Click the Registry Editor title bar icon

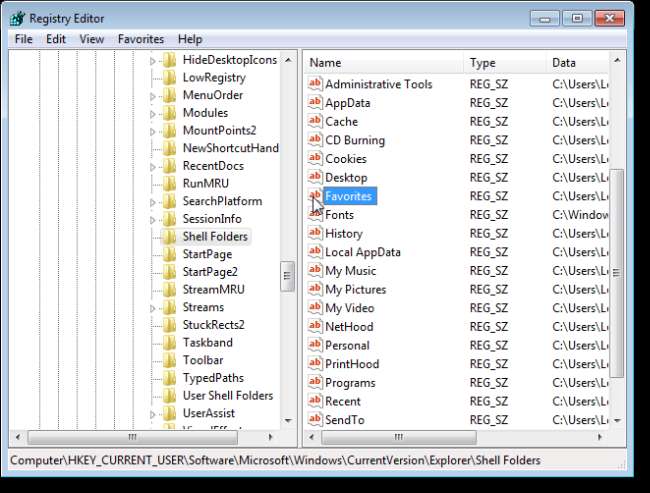(17, 19)
